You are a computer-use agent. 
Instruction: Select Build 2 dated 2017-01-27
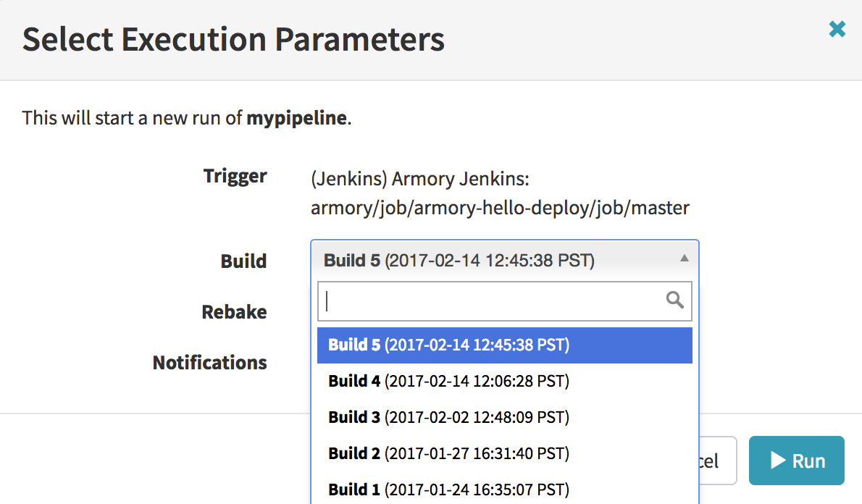(x=448, y=453)
